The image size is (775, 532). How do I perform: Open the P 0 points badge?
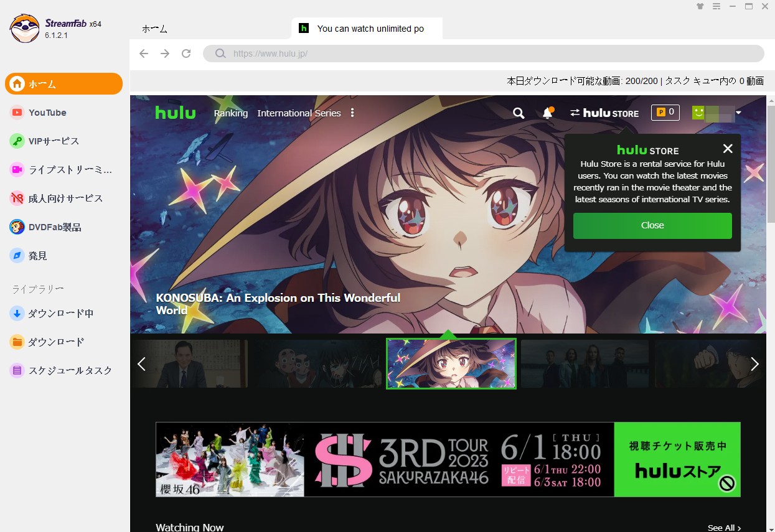click(x=665, y=112)
